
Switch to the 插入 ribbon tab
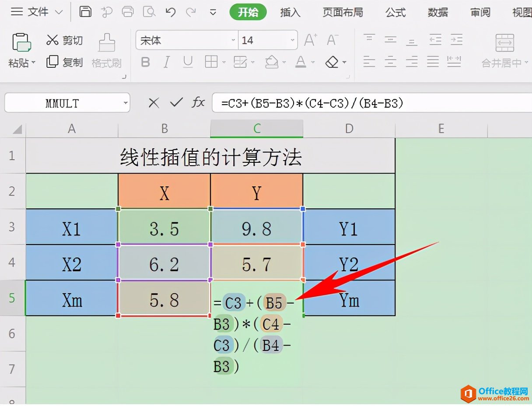(x=290, y=12)
